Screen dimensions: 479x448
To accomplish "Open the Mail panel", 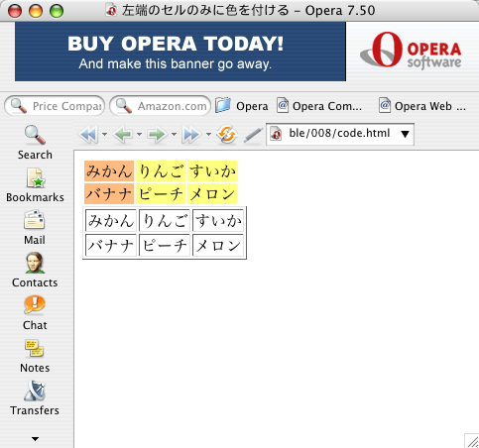I will click(x=35, y=228).
